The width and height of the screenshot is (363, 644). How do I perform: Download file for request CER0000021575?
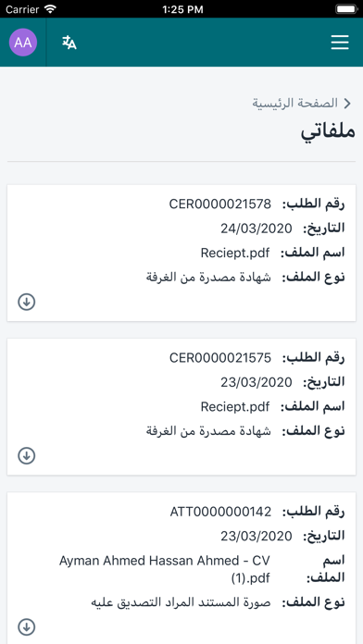tap(27, 455)
